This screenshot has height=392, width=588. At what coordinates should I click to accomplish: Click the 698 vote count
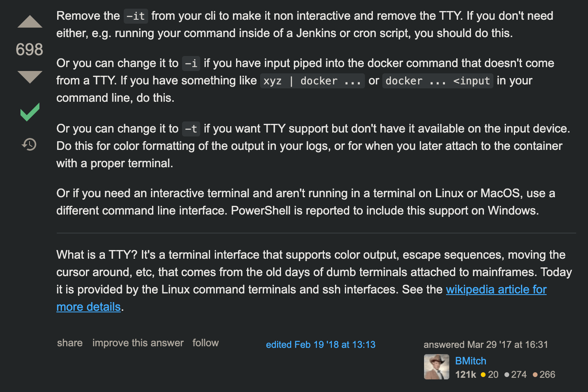pyautogui.click(x=30, y=50)
